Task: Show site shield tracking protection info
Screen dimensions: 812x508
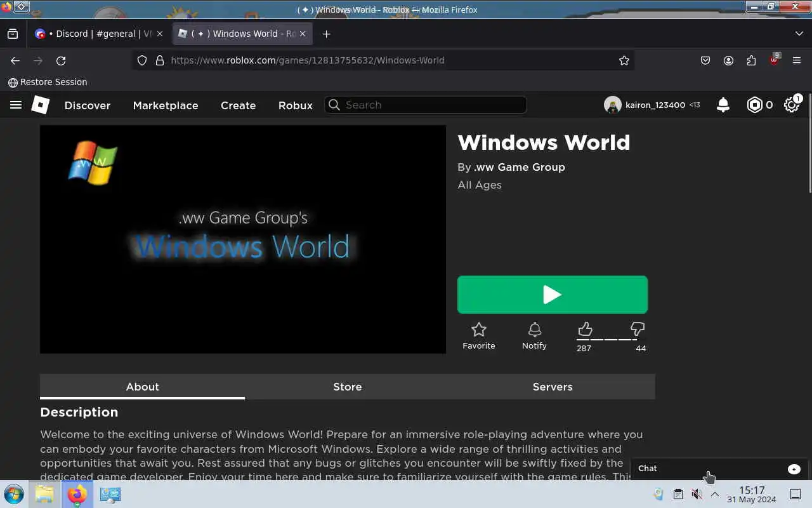Action: coord(142,60)
